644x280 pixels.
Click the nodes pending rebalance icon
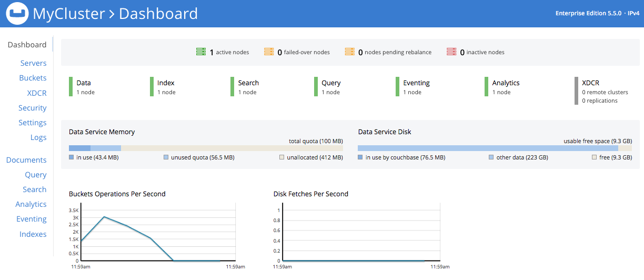tap(349, 52)
